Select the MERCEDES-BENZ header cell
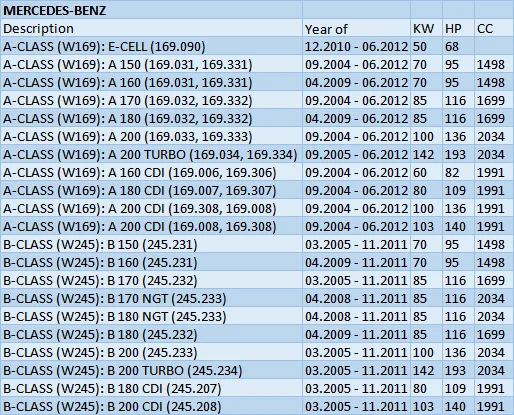514x415 pixels. click(x=152, y=10)
